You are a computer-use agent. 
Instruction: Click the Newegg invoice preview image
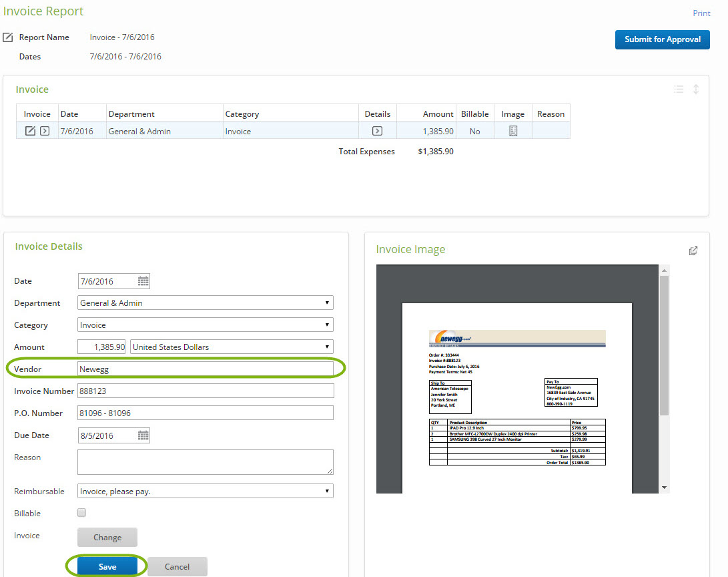[x=516, y=397]
